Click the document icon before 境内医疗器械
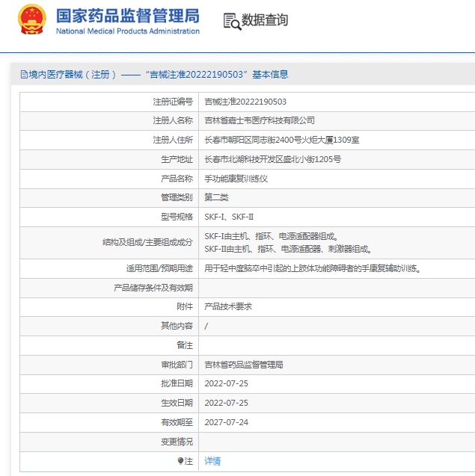This screenshot has height=476, width=475. [24, 75]
